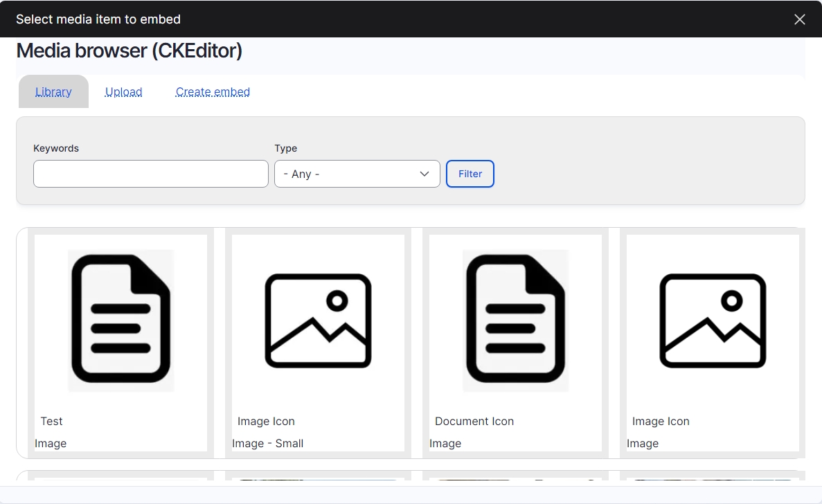Click the "Test" media name

click(x=51, y=421)
